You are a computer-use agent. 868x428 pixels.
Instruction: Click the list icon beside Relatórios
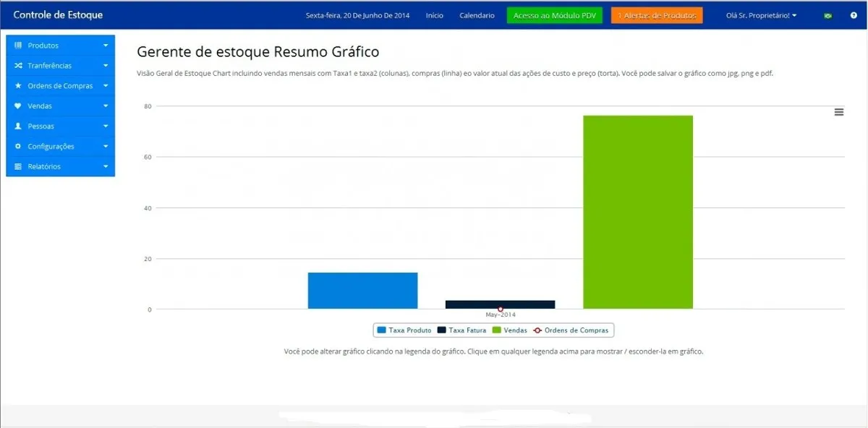(x=18, y=167)
